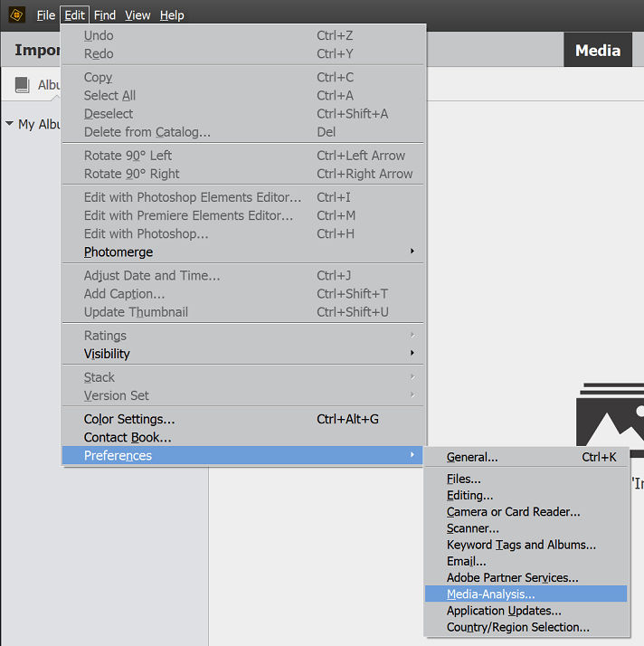Image resolution: width=644 pixels, height=646 pixels.
Task: Click the Update Thumbnail entry
Action: pos(242,312)
